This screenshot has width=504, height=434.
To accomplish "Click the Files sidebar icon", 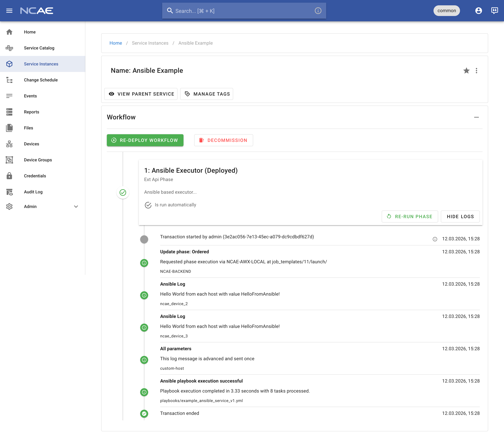I will [x=9, y=128].
